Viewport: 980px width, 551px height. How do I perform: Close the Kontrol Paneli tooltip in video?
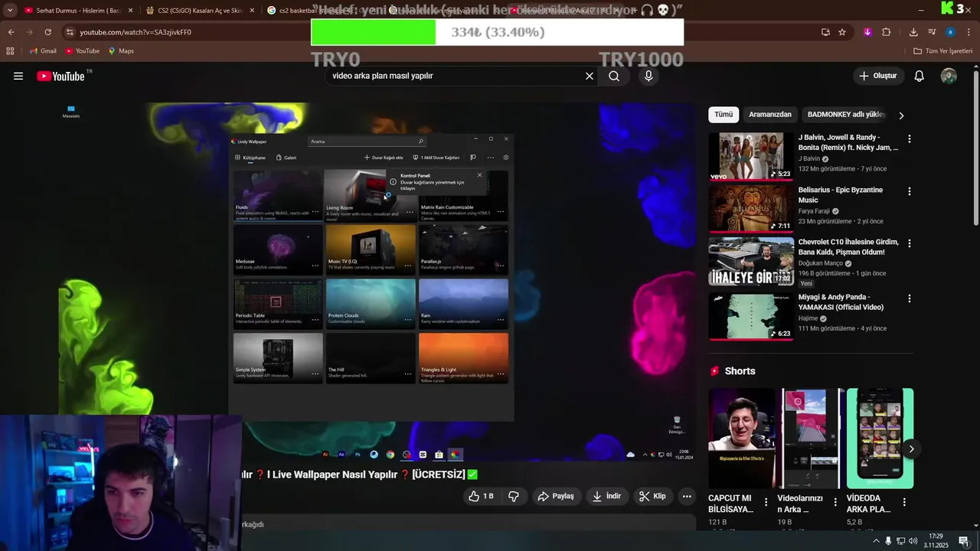coord(480,175)
